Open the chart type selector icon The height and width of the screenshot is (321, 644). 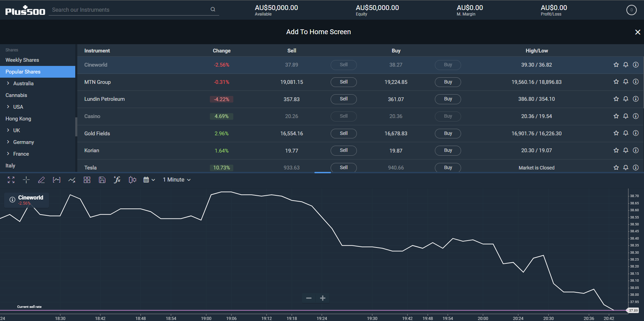[x=57, y=180]
